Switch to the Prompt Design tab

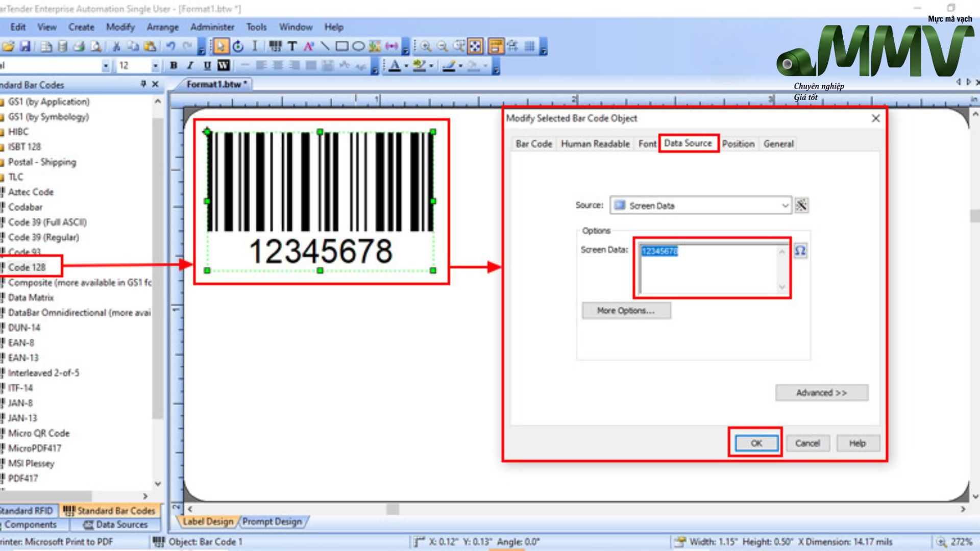point(272,521)
